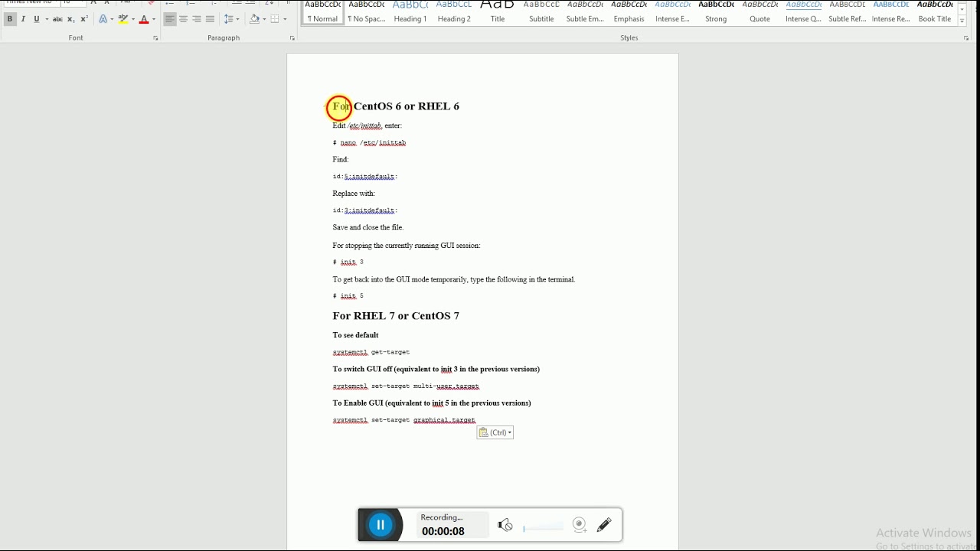Screen dimensions: 980x551
Task: Click the 'systemctl set-target graphical.target' line
Action: pyautogui.click(x=404, y=420)
